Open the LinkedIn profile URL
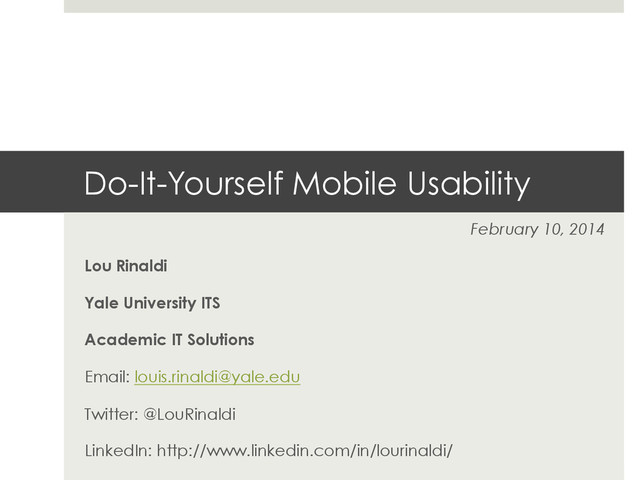 pyautogui.click(x=305, y=451)
